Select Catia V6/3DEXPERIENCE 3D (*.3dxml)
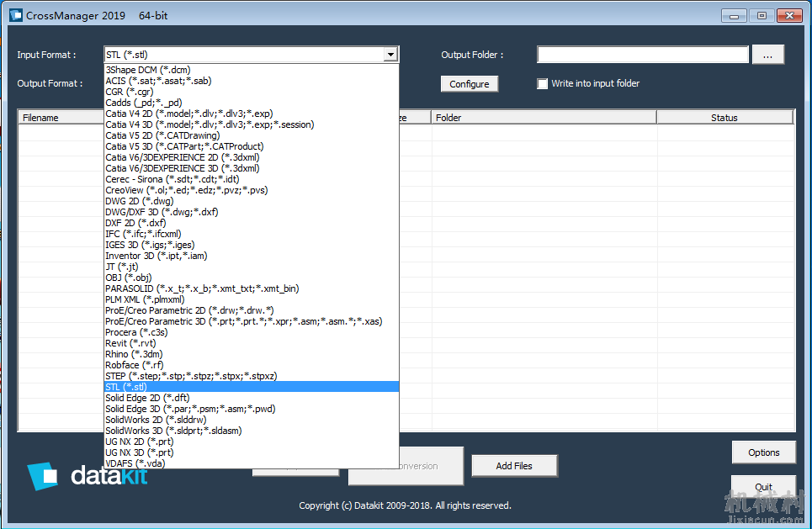Viewport: 812px width, 529px height. click(252, 168)
